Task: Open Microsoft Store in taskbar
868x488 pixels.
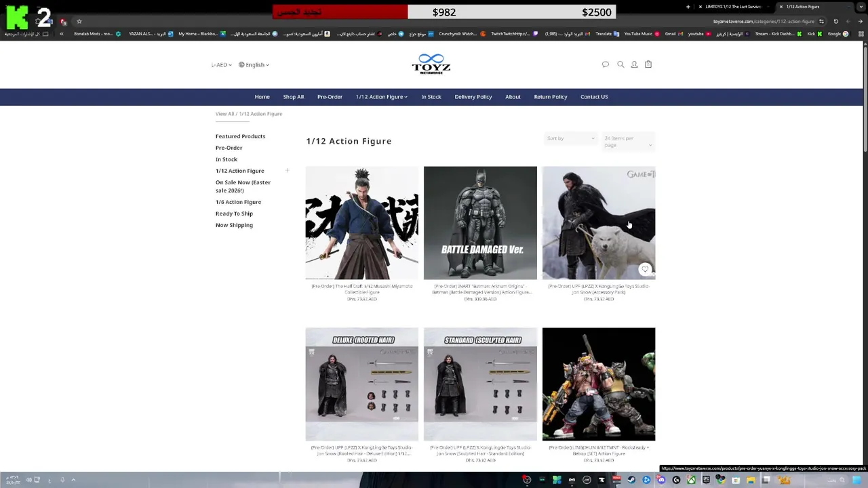Action: coord(736,480)
